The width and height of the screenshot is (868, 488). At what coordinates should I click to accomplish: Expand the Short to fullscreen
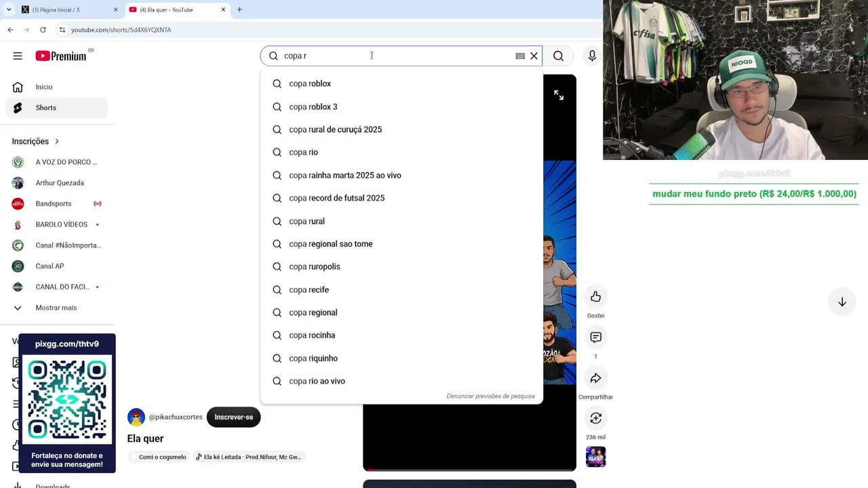[558, 96]
